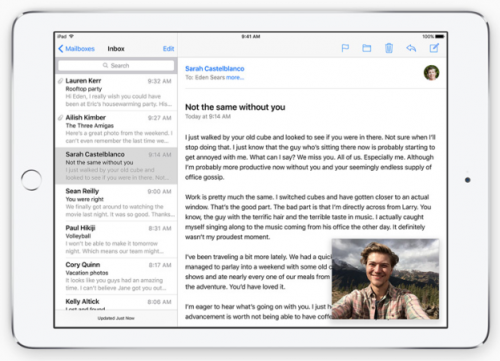
Task: Show more recipients via 'more...' link
Action: coord(235,77)
